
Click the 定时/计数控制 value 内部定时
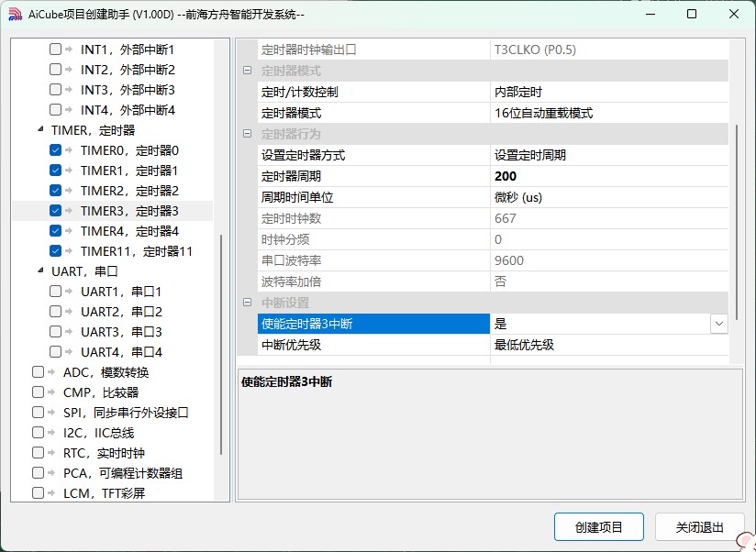pyautogui.click(x=609, y=92)
